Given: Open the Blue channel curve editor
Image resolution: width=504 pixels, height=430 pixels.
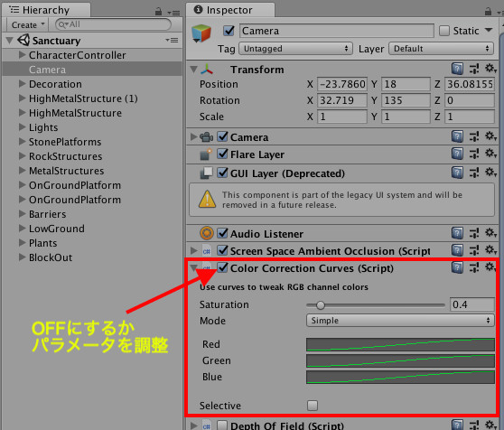Looking at the screenshot, I should pyautogui.click(x=400, y=377).
